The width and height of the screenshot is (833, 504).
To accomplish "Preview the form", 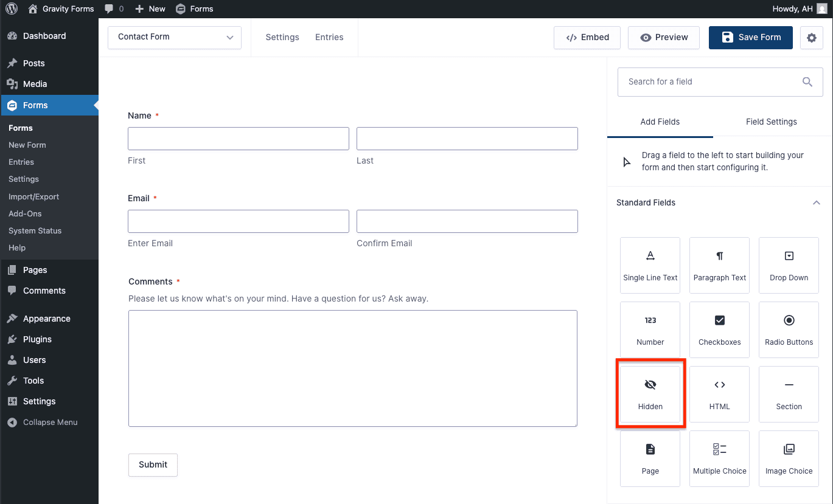I will 663,37.
